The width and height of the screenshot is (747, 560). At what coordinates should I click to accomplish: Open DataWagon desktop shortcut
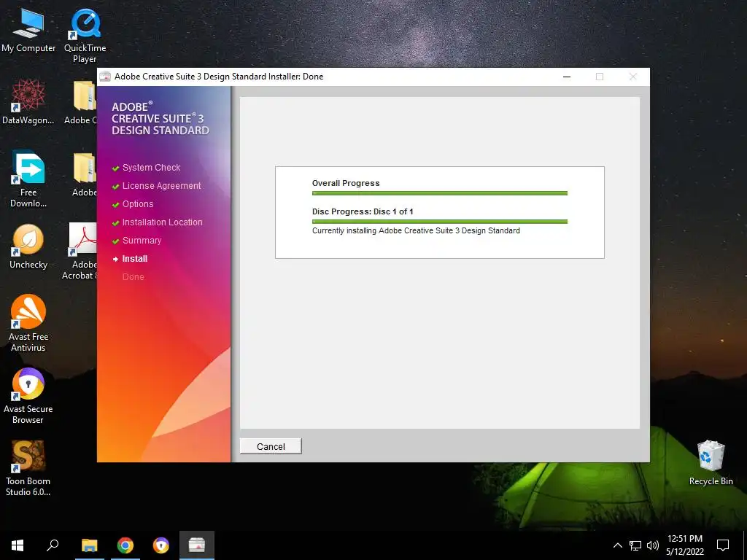(x=28, y=102)
